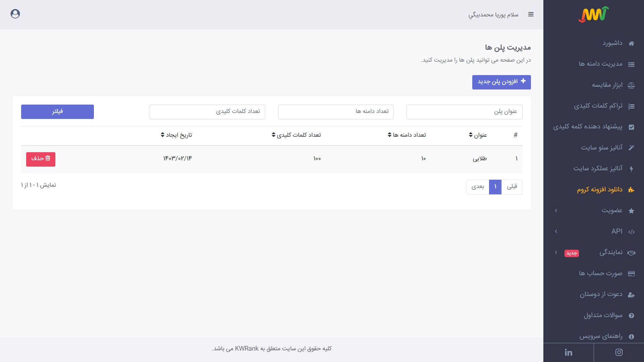Click the comparison tool scales icon
This screenshot has width=644, height=362.
[631, 85]
